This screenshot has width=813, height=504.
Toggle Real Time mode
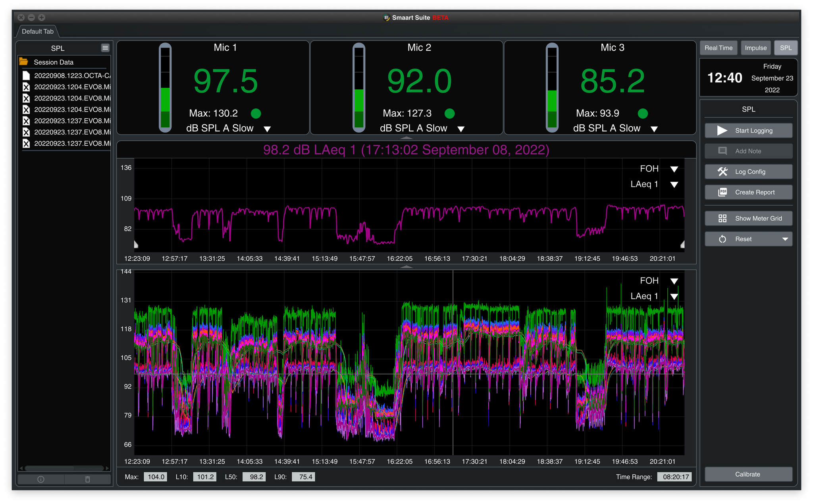coord(719,48)
